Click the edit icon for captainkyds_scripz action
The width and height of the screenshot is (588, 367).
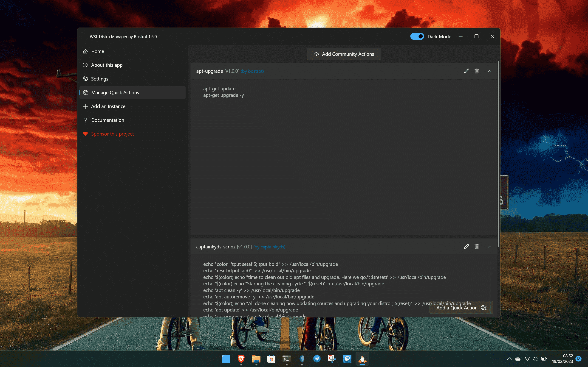coord(466,247)
